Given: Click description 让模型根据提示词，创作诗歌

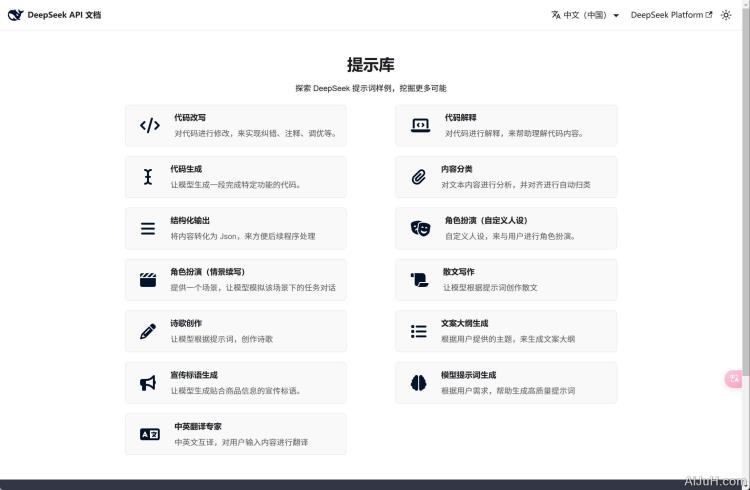Looking at the screenshot, I should (221, 339).
